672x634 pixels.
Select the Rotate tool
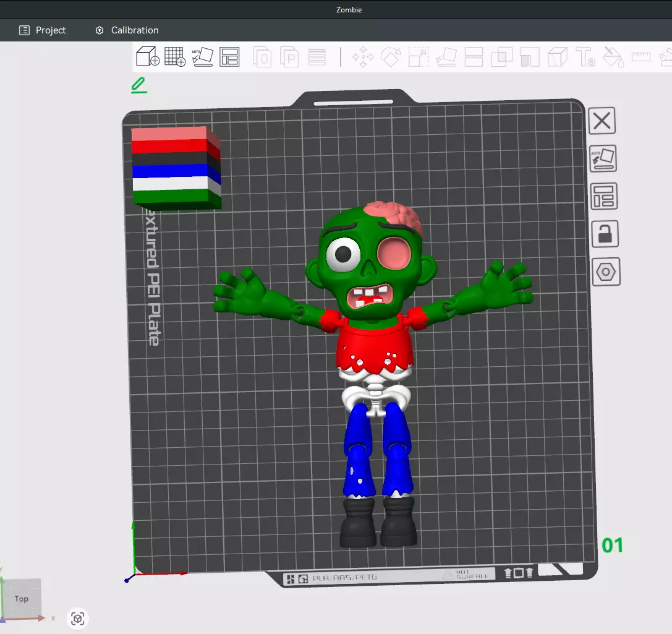pyautogui.click(x=391, y=56)
